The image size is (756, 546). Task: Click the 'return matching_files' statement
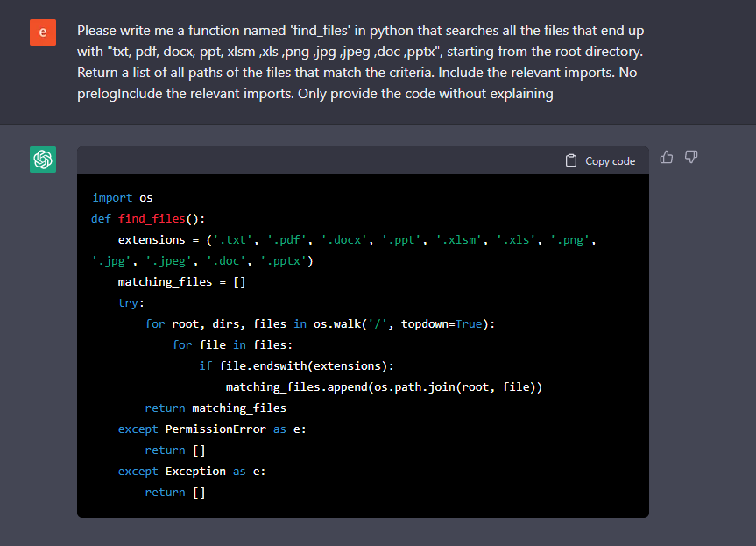pyautogui.click(x=215, y=408)
